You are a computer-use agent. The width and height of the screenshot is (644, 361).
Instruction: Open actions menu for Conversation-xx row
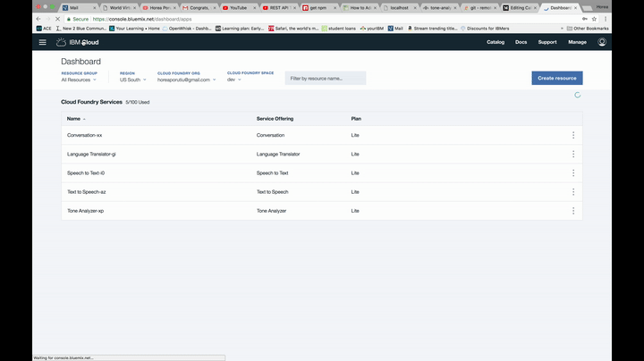[573, 135]
